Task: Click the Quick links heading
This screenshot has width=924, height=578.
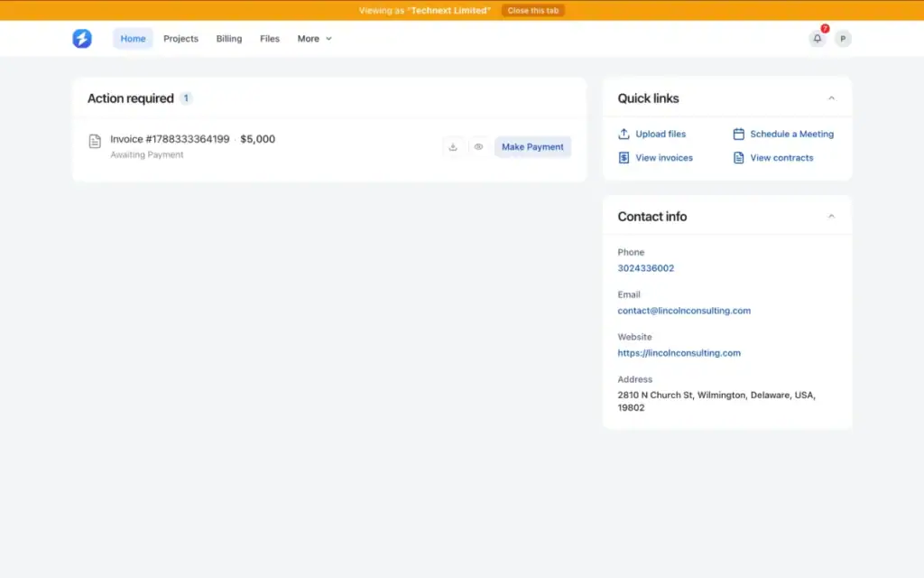Action: click(648, 98)
